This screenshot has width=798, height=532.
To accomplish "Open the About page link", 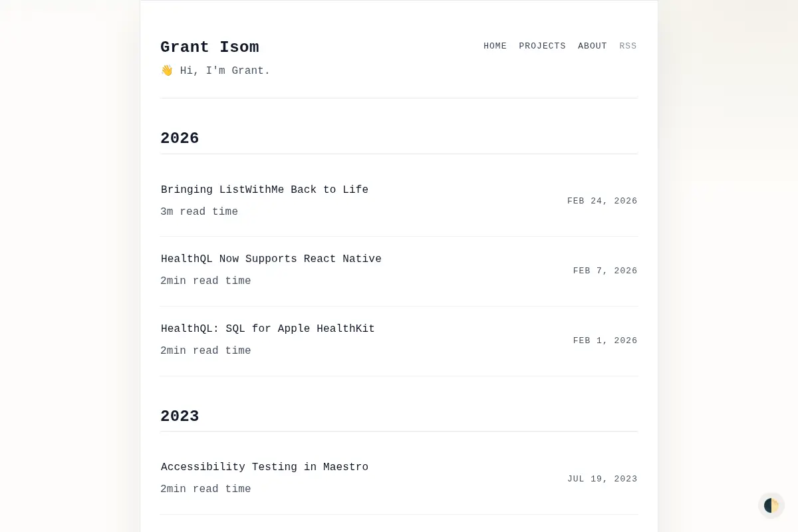I will (592, 46).
